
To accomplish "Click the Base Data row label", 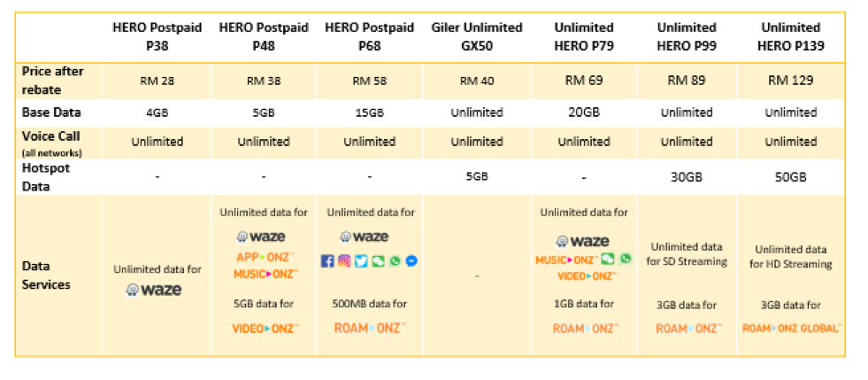I will click(51, 112).
